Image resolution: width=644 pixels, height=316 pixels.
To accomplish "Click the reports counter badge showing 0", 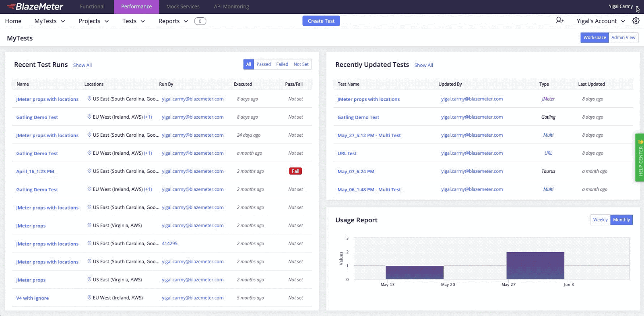I will coord(200,21).
